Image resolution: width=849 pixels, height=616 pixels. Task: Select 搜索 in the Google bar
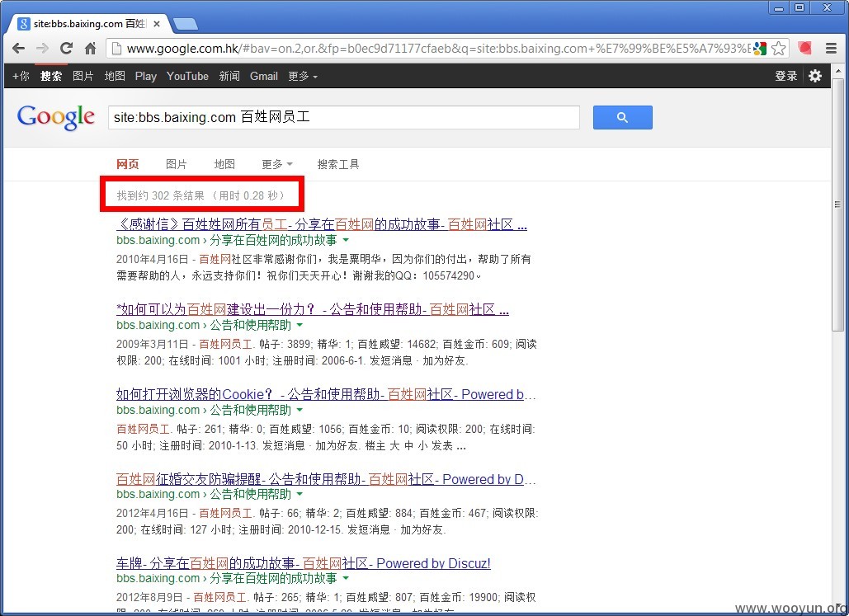click(x=51, y=77)
